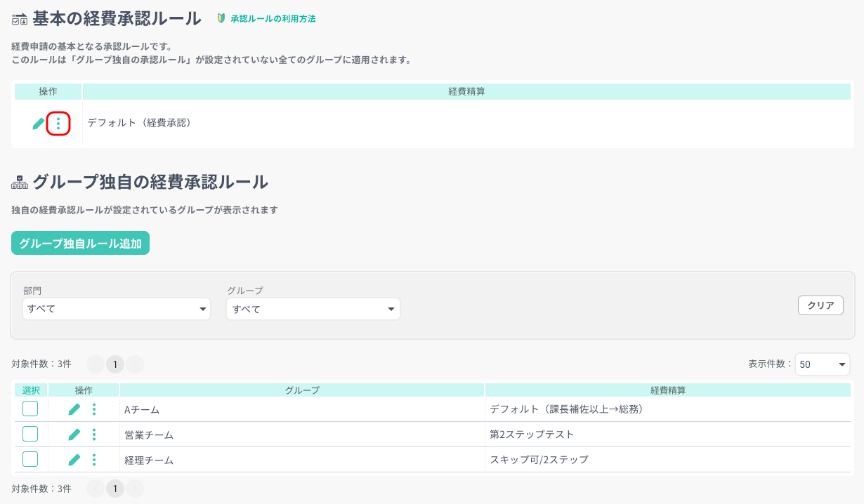Open three-dot menu for 営業チーム row
This screenshot has width=864, height=504.
(94, 435)
